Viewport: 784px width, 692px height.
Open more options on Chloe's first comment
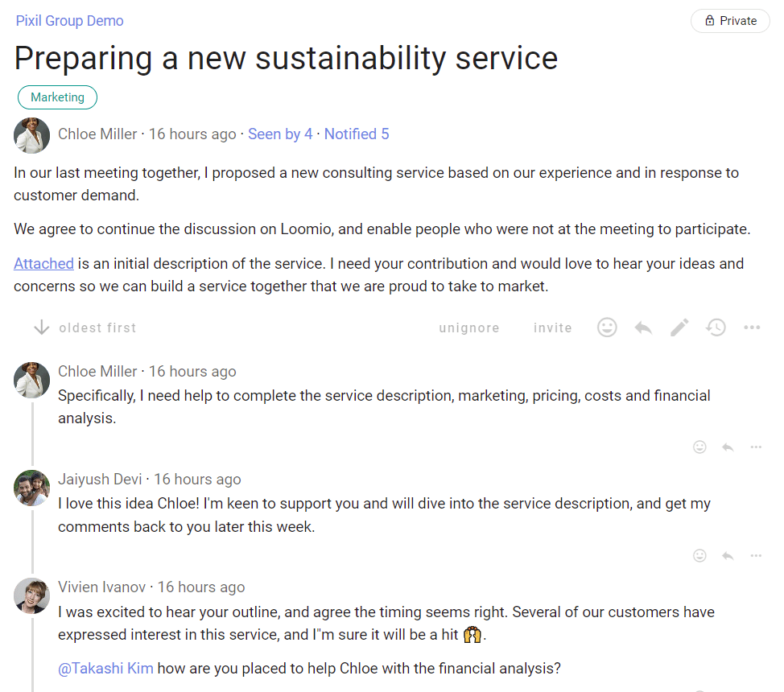click(756, 447)
